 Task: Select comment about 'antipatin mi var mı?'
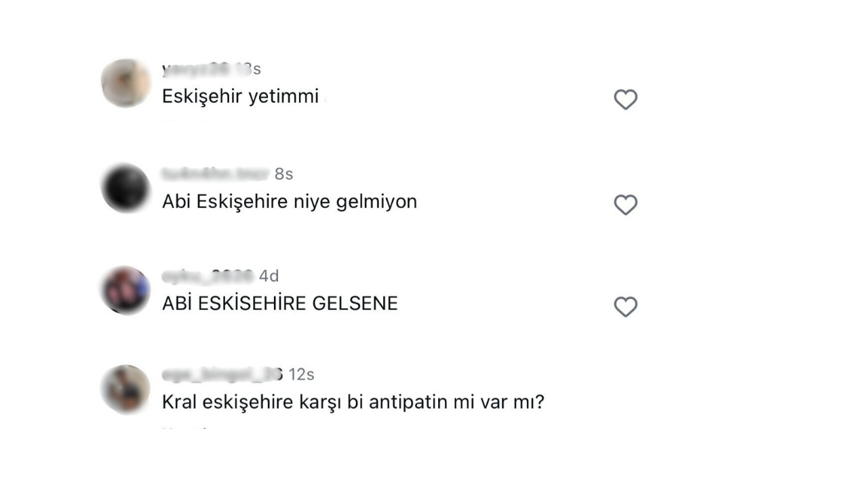(353, 402)
